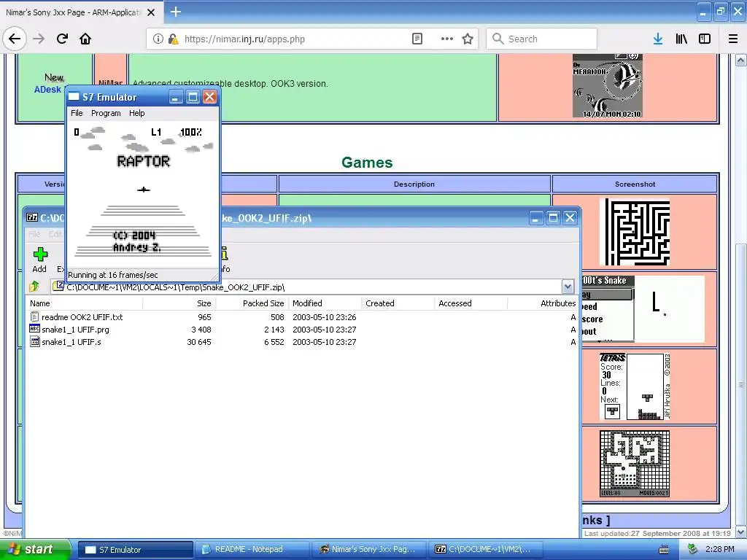
Task: Click the Sokoban-style puzzle screenshot thumbnail
Action: (x=635, y=464)
